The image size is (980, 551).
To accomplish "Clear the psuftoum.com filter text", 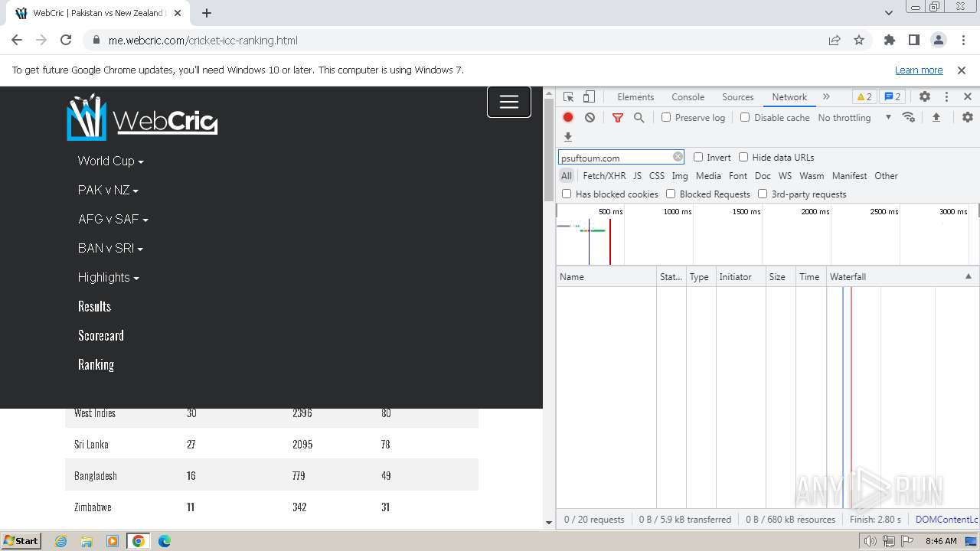I will (x=678, y=157).
